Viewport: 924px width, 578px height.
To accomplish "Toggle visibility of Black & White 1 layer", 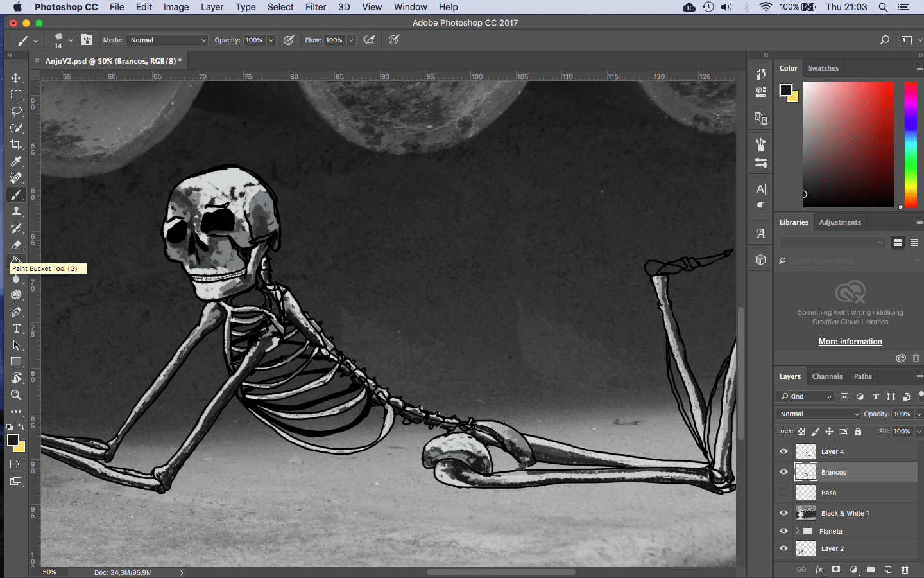I will tap(783, 513).
